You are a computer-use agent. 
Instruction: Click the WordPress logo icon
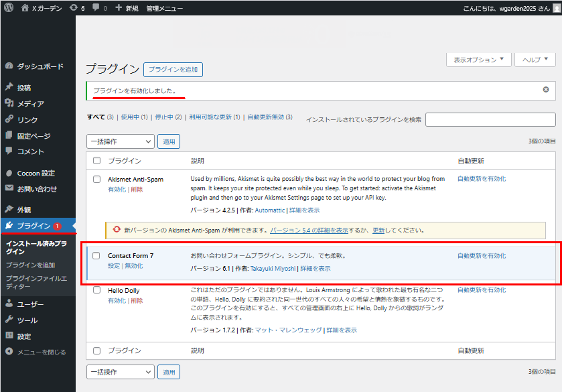click(x=9, y=8)
